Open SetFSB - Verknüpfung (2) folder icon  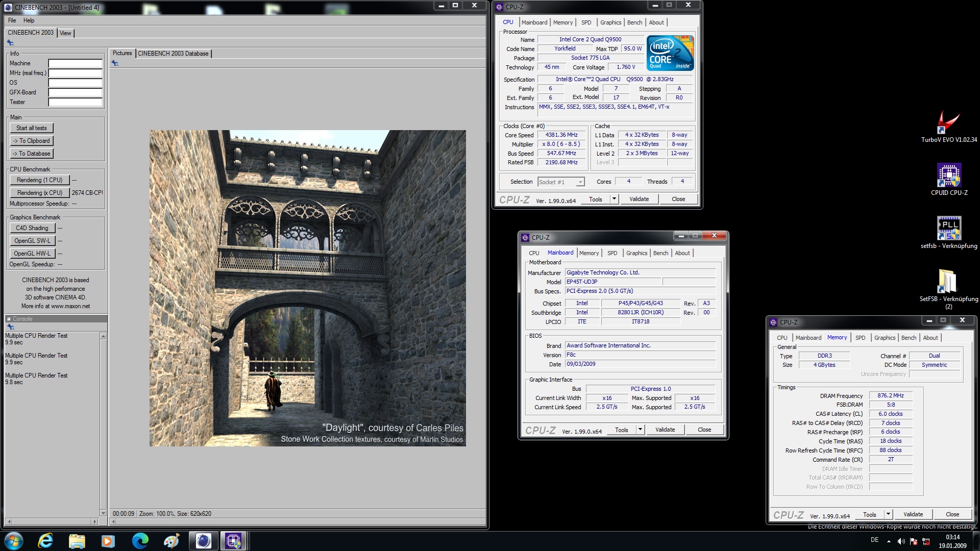click(949, 289)
